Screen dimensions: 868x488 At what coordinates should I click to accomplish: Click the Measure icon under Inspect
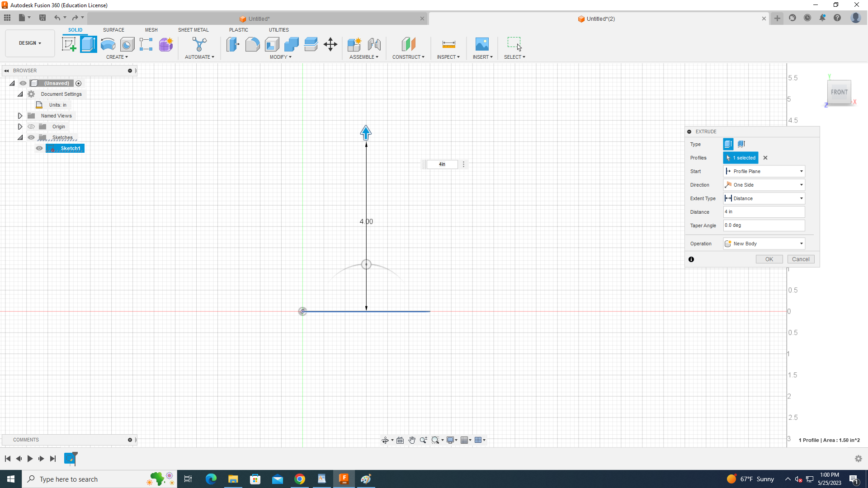click(x=448, y=44)
